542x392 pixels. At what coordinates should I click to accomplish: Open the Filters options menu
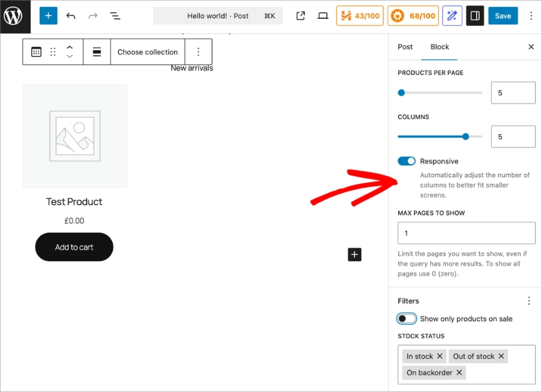pyautogui.click(x=529, y=301)
